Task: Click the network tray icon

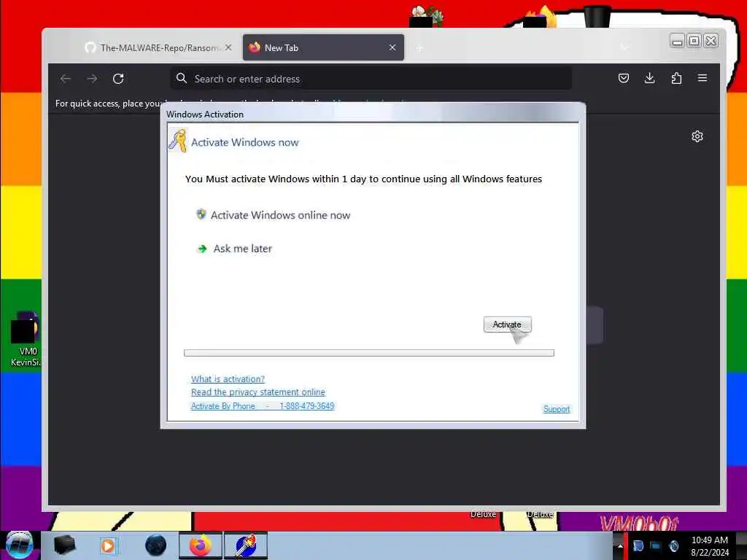Action: (x=656, y=545)
